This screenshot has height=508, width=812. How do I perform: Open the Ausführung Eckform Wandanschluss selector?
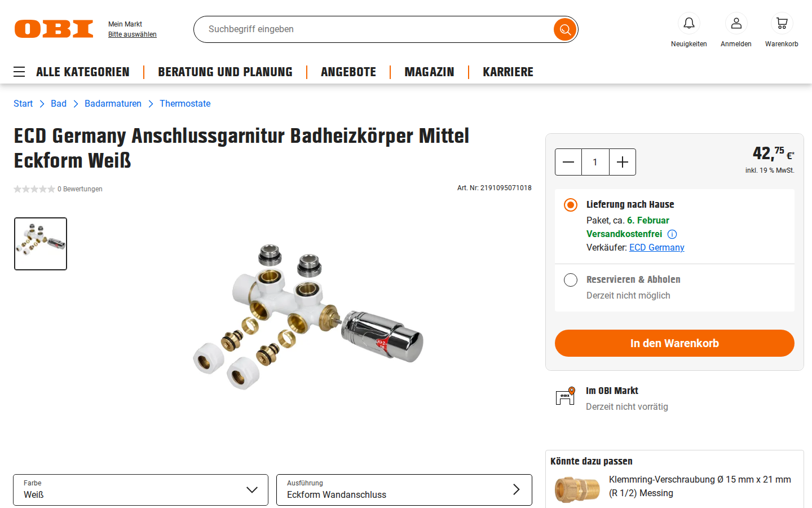[404, 490]
